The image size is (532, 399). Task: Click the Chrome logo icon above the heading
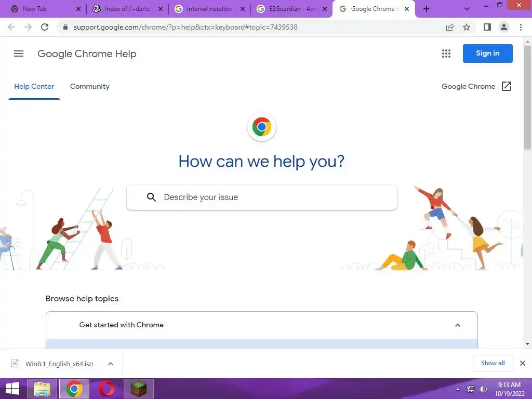tap(262, 127)
